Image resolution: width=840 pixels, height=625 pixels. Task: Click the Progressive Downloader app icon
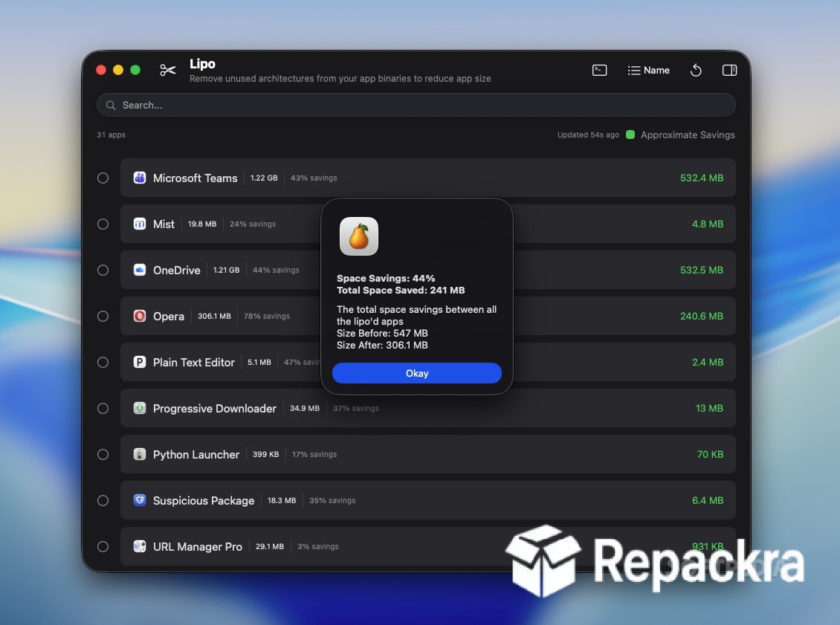click(x=140, y=408)
